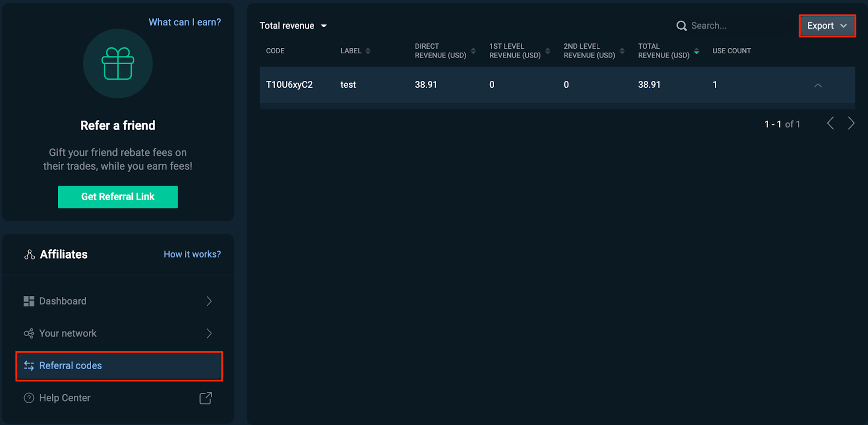Go to previous page arrow
The width and height of the screenshot is (868, 425).
pos(831,123)
